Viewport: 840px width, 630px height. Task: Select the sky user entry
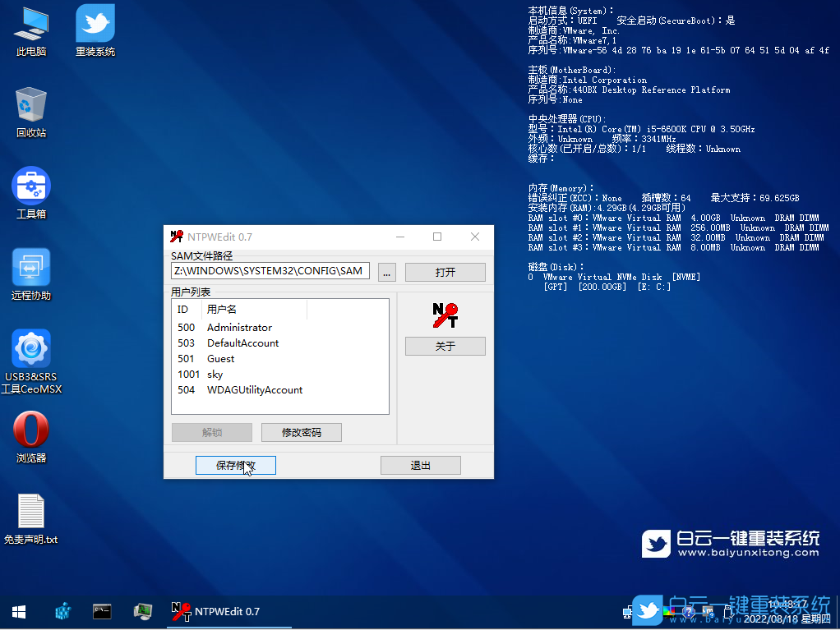tap(215, 375)
